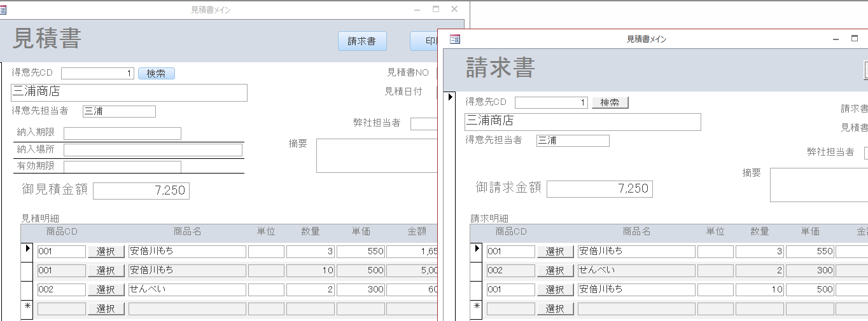The width and height of the screenshot is (868, 321).
Task: Click the 摘要 text box in 請求書 form
Action: [x=818, y=185]
